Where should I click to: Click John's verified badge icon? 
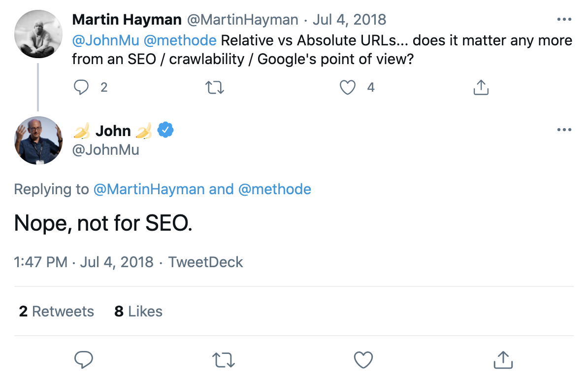tap(165, 131)
